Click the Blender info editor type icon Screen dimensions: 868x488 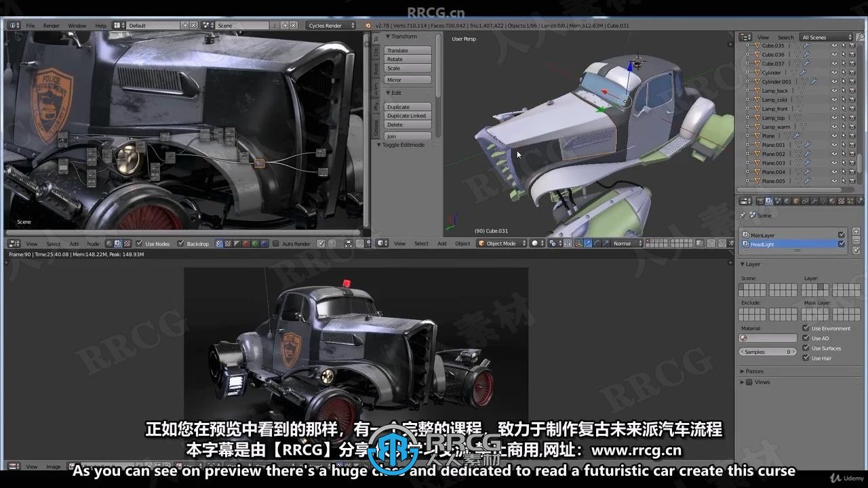(x=14, y=25)
